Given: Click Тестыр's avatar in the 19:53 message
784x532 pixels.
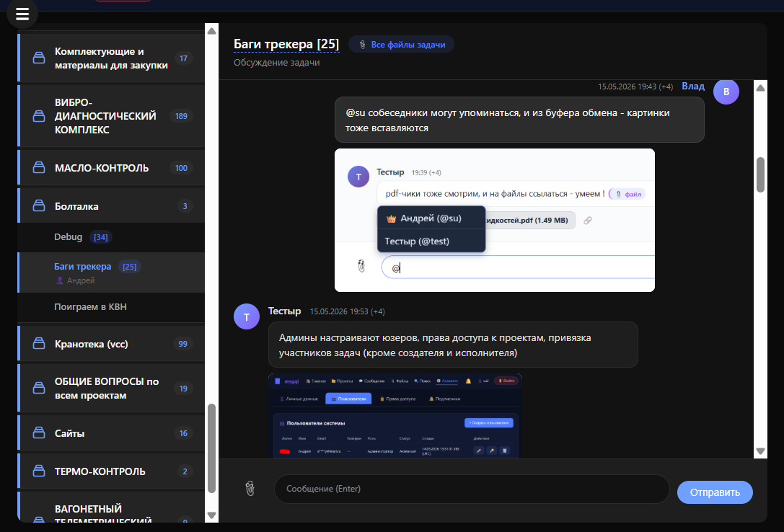Looking at the screenshot, I should pos(247,316).
